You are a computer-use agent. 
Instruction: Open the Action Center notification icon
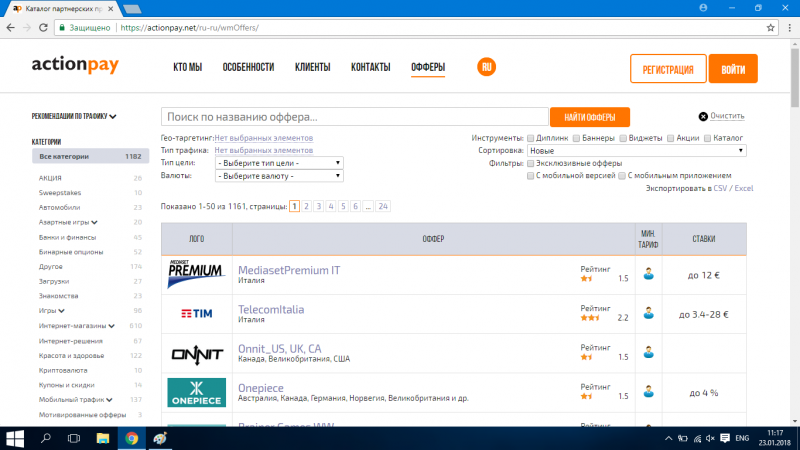pyautogui.click(x=725, y=438)
